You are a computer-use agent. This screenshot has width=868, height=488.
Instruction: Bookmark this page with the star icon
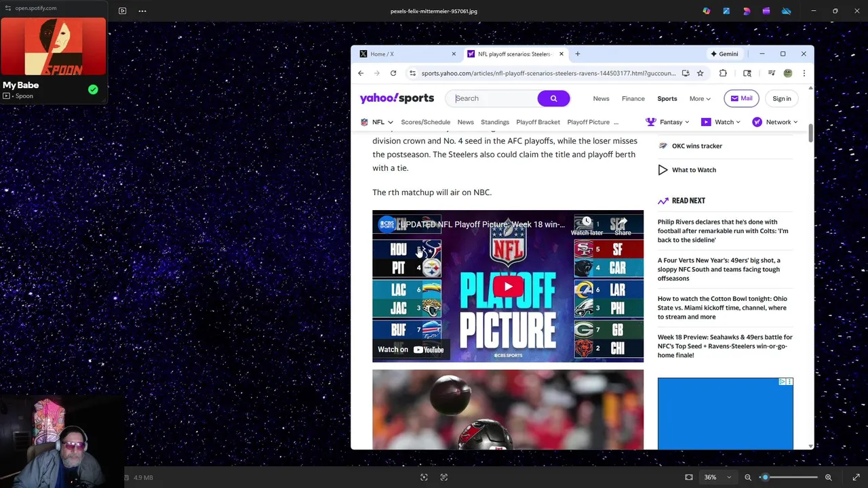[700, 73]
